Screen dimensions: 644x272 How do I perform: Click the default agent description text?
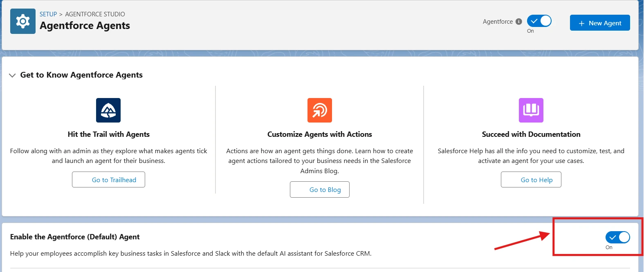tap(191, 254)
